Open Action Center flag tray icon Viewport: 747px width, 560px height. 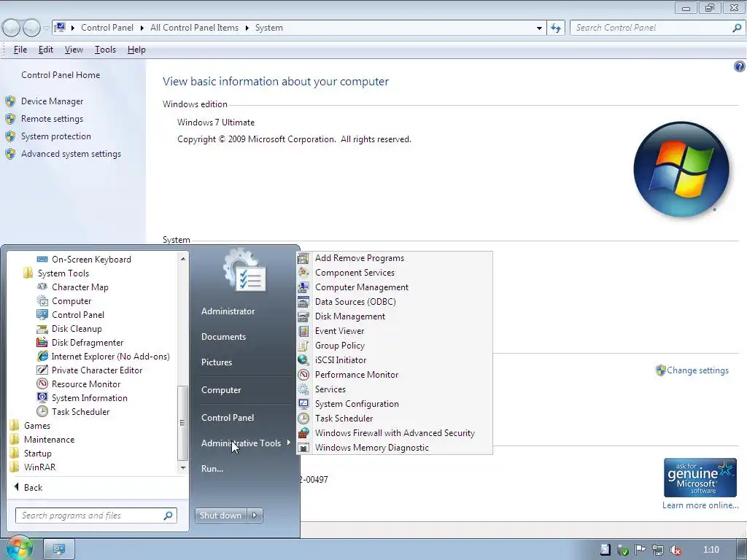coord(640,550)
